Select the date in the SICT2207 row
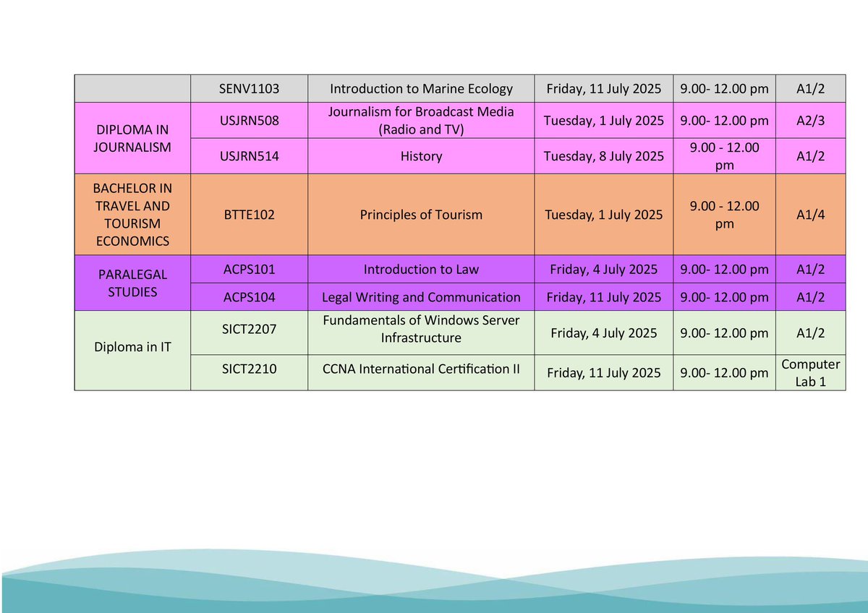Image resolution: width=868 pixels, height=613 pixels. 603,333
